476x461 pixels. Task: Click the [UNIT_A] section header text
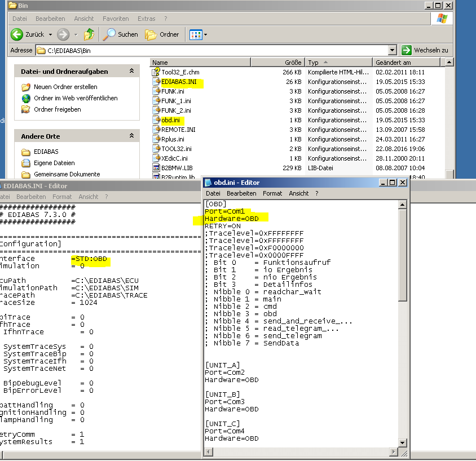coord(223,365)
